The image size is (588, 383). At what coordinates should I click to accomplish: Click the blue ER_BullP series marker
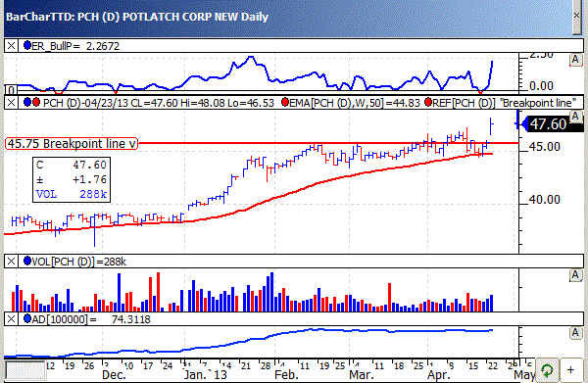click(x=27, y=45)
